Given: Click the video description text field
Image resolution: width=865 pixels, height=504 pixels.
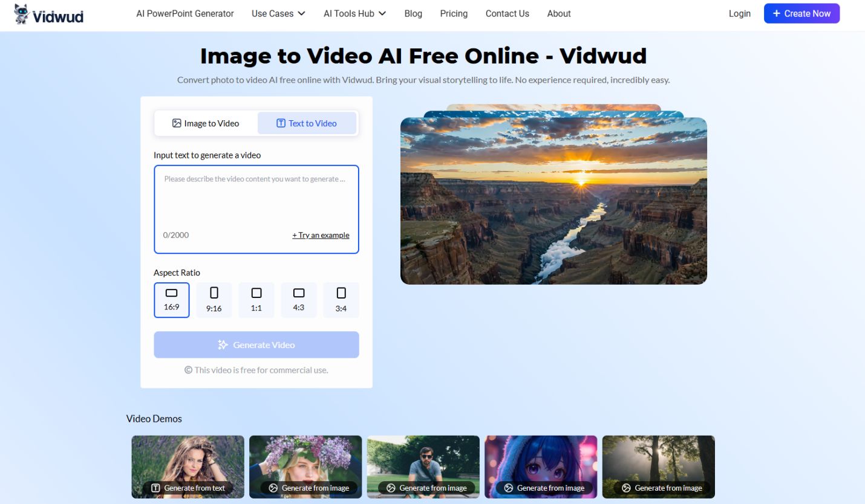Looking at the screenshot, I should click(256, 199).
